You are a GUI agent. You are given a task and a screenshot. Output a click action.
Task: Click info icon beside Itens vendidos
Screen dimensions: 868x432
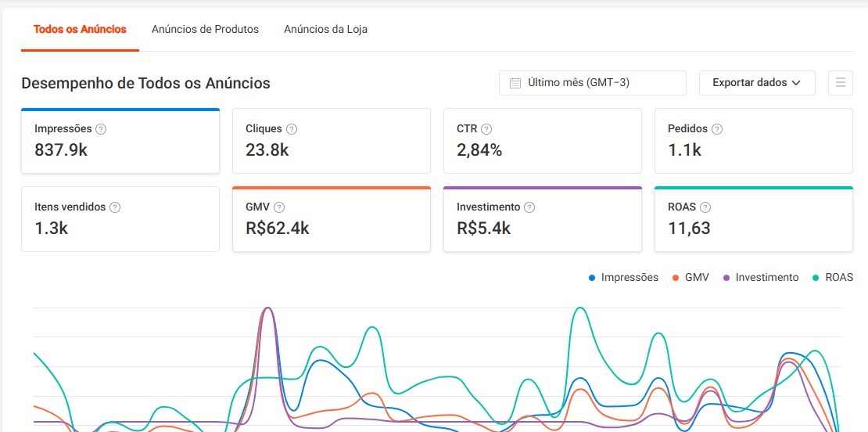pyautogui.click(x=115, y=207)
